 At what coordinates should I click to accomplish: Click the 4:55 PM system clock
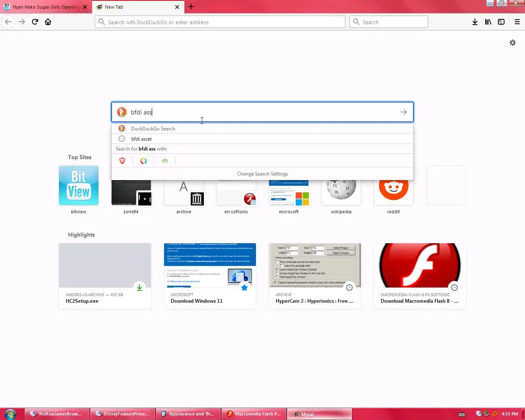click(x=510, y=414)
